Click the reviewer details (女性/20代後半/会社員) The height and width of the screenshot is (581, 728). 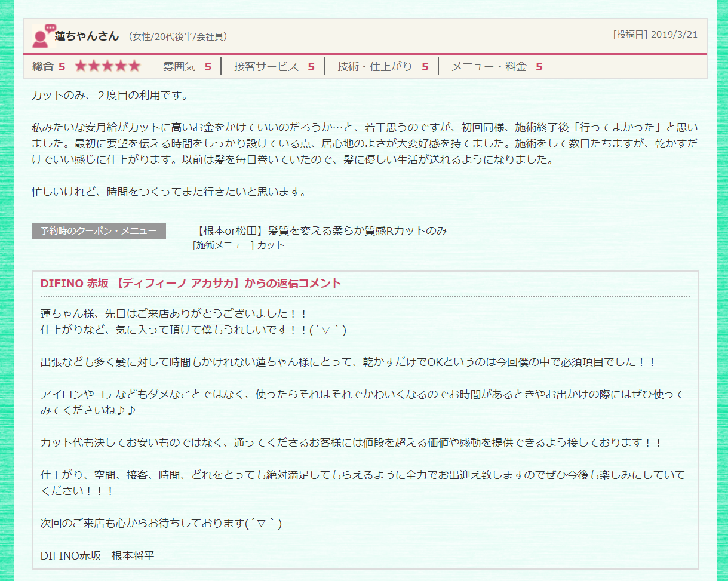(x=177, y=37)
